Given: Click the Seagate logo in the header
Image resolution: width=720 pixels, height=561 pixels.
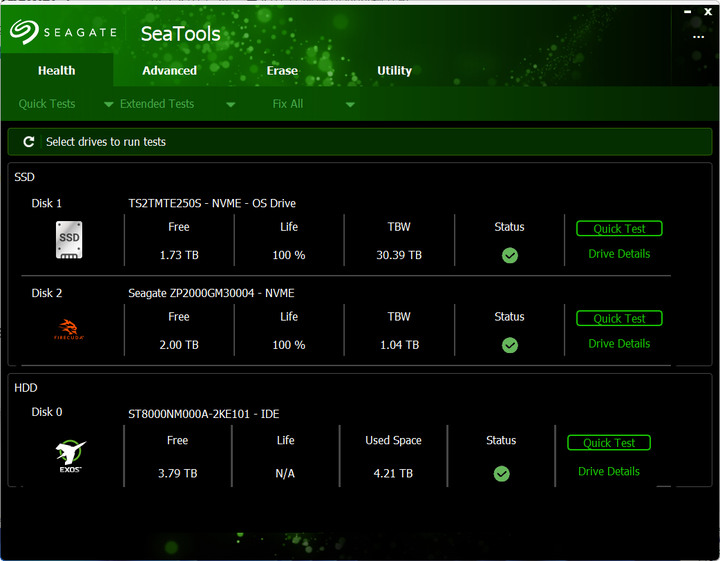Looking at the screenshot, I should pyautogui.click(x=63, y=32).
